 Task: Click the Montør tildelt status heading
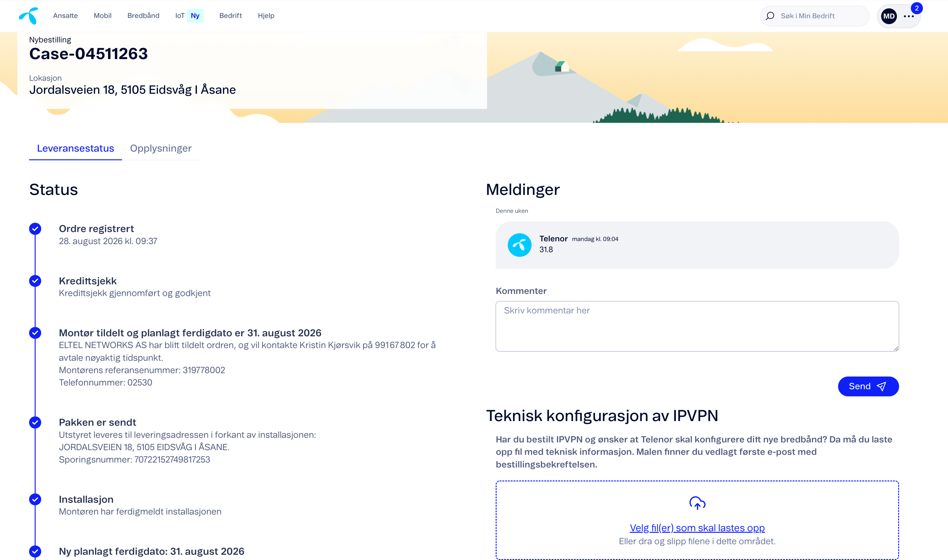click(190, 333)
